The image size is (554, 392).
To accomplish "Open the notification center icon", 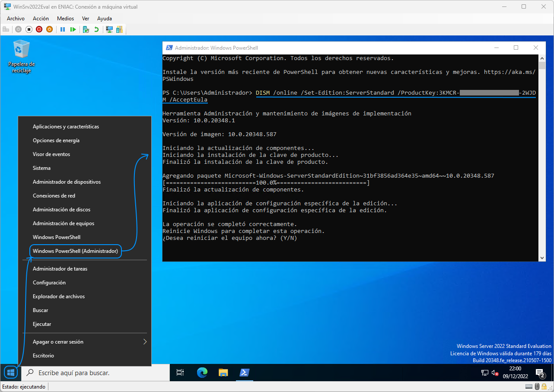I will pyautogui.click(x=540, y=373).
